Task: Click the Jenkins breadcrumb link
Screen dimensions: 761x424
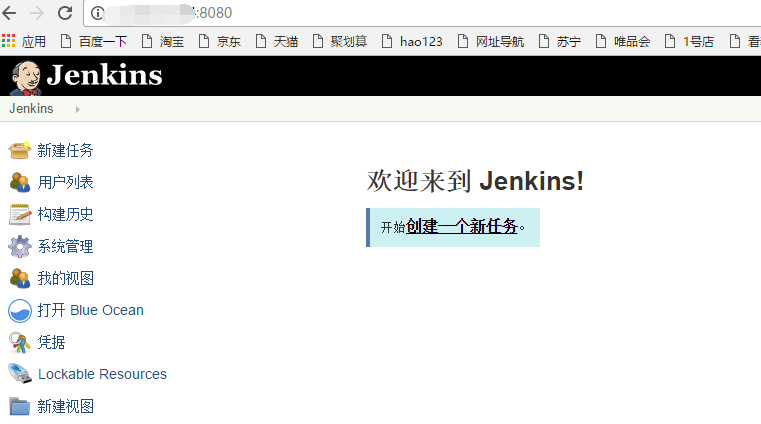Action: click(31, 109)
